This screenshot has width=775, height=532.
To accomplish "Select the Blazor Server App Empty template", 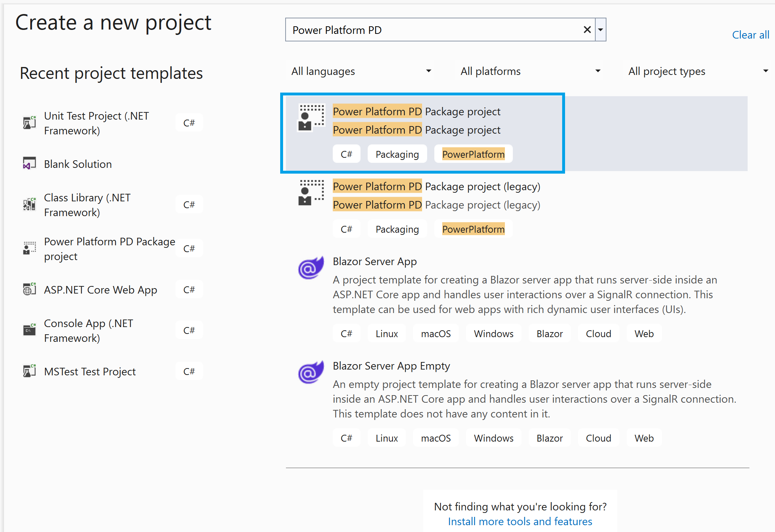I will pyautogui.click(x=391, y=366).
